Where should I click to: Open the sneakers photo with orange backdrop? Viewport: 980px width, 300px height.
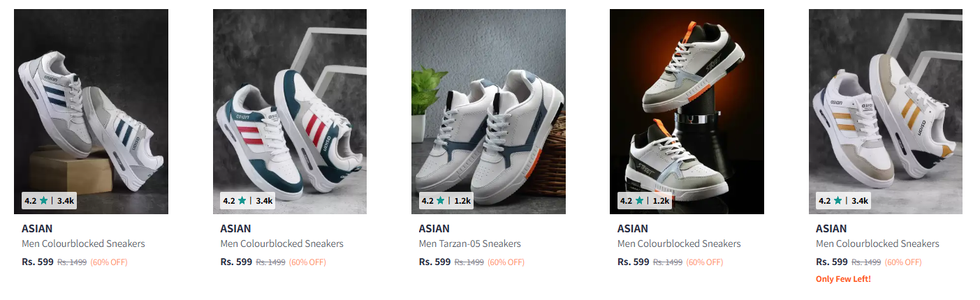click(x=687, y=105)
